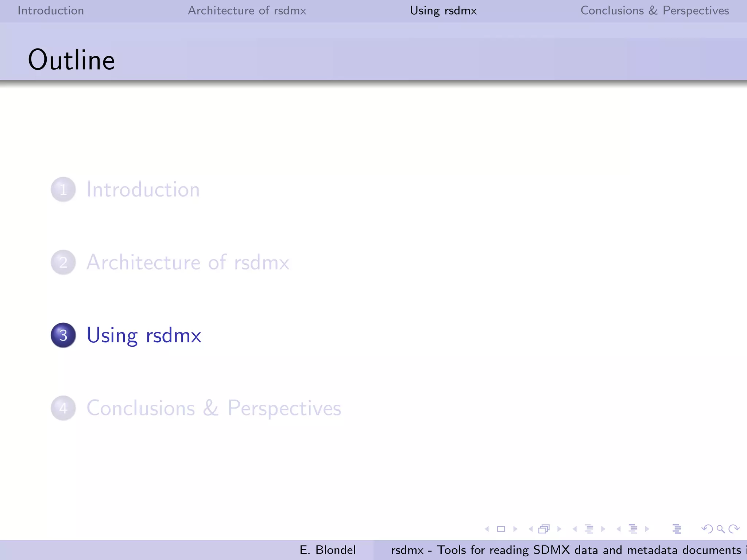Open Architecture of rsdmx in top bar

click(x=247, y=11)
